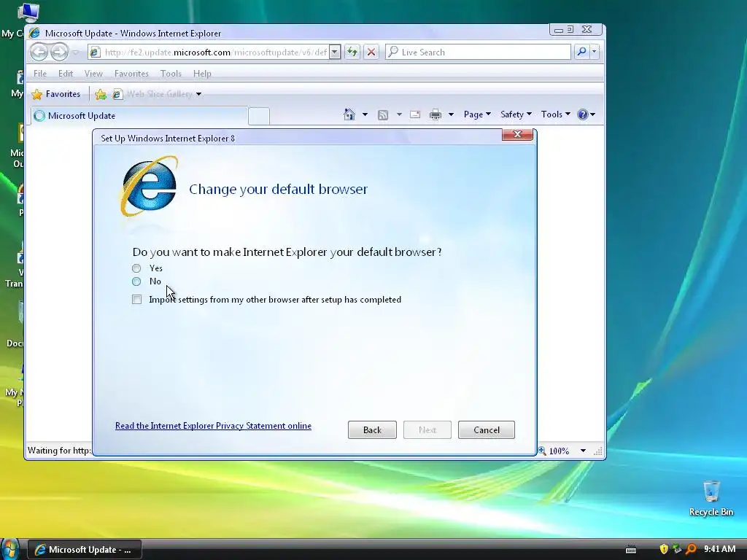Click the address bar URL field

216,52
